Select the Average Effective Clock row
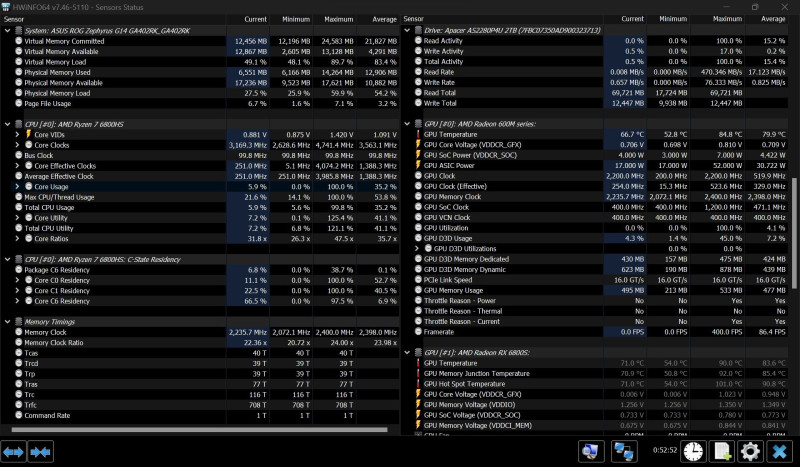Viewport: 800px width, 467px height. [199, 176]
